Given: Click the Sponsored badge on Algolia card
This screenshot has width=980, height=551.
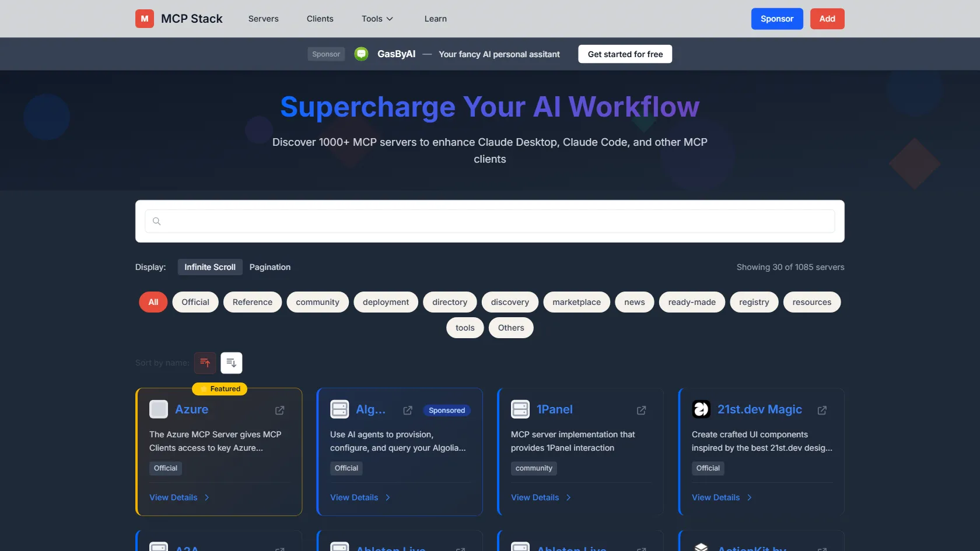Looking at the screenshot, I should coord(447,410).
